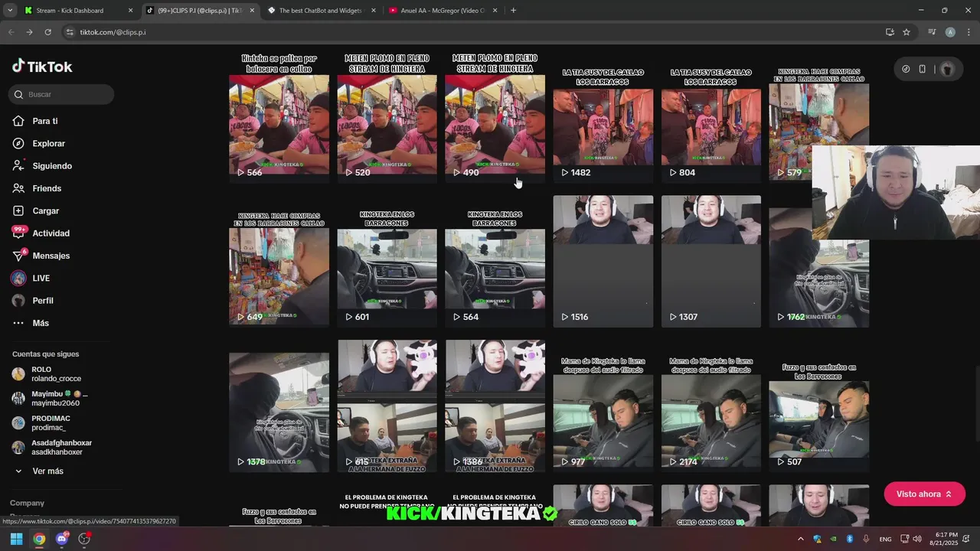The height and width of the screenshot is (551, 980).
Task: Open the tab search dropdown
Action: [9, 11]
